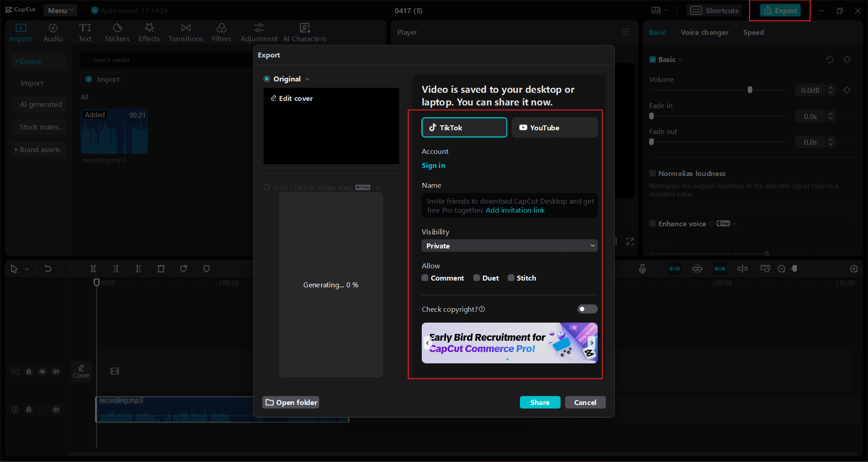Click Edit cover on the preview
The height and width of the screenshot is (462, 868).
[x=292, y=98]
